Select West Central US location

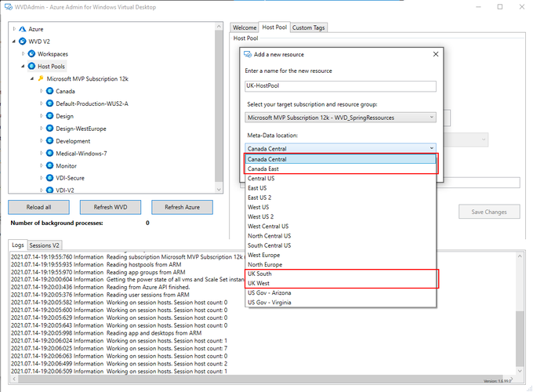pos(341,226)
